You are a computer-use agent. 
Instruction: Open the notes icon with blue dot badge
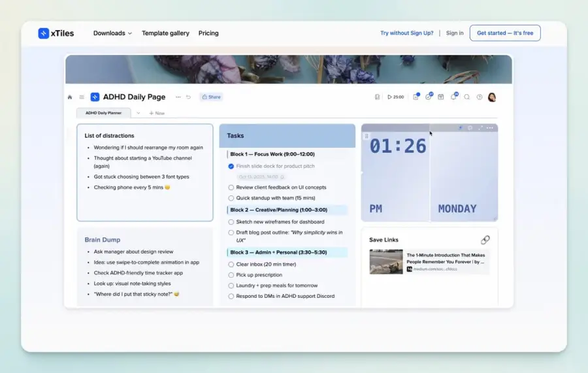(x=416, y=97)
